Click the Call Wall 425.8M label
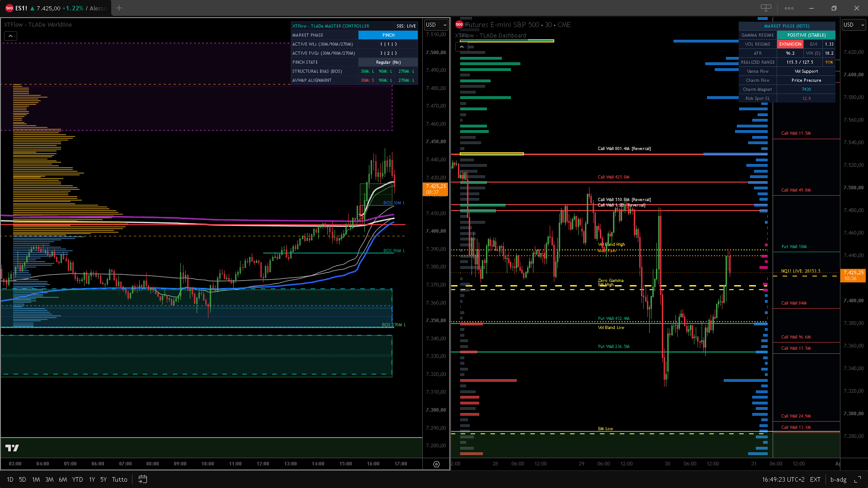868x488 pixels. (x=613, y=177)
